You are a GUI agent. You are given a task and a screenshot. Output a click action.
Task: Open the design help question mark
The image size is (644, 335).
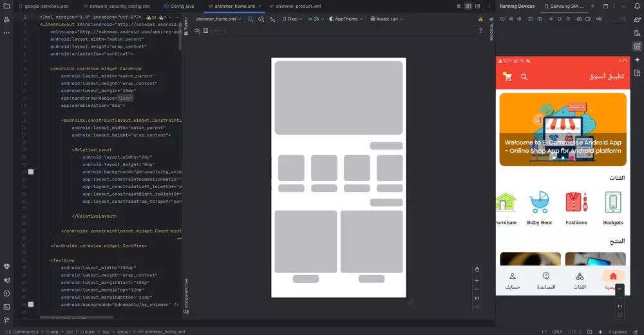[480, 30]
